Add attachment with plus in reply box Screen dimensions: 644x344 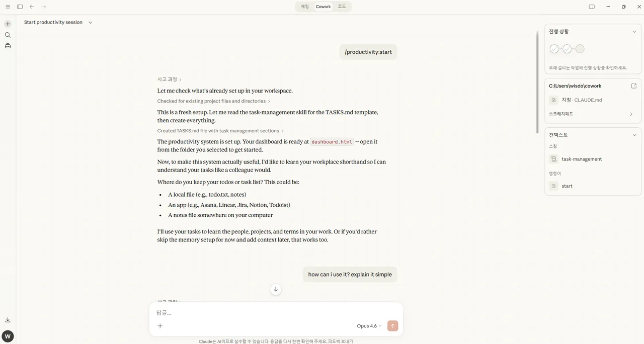(160, 326)
